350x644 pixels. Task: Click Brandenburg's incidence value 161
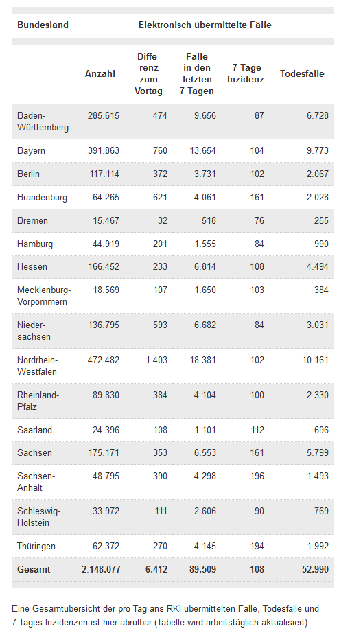[257, 198]
